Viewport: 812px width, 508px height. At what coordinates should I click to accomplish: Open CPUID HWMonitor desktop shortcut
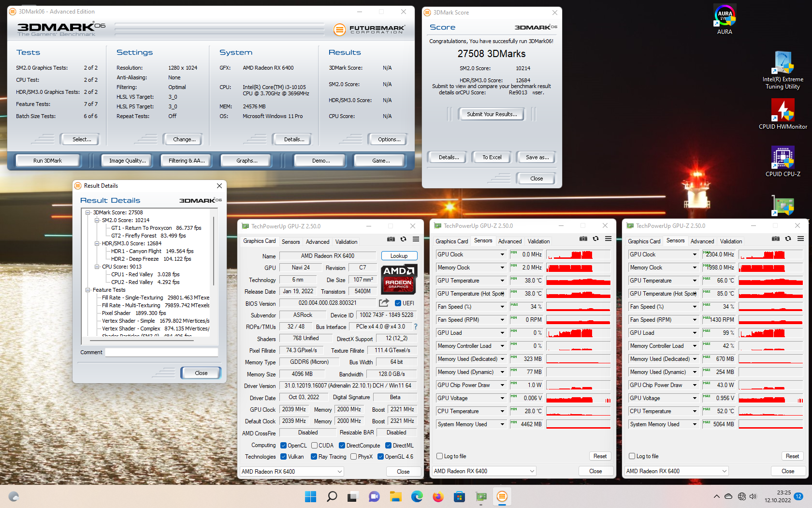click(x=783, y=114)
